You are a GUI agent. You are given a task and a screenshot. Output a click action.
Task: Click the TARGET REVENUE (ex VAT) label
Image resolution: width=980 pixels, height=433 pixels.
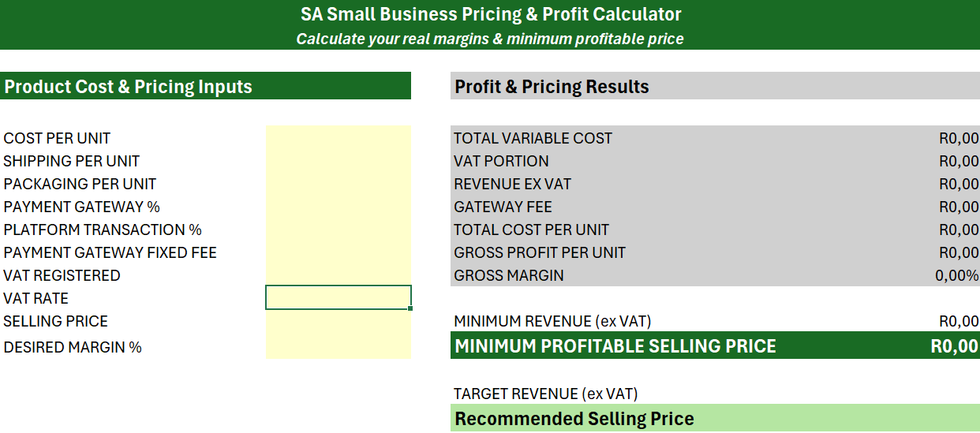pos(545,394)
